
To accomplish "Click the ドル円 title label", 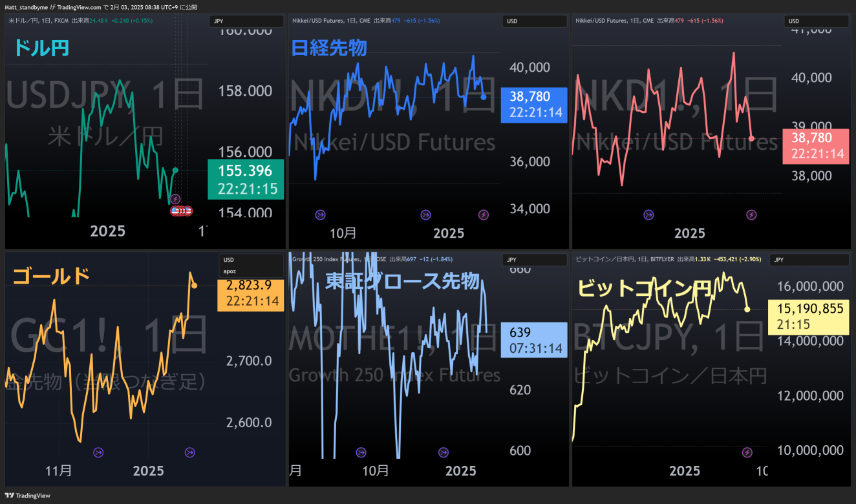I will [x=41, y=48].
